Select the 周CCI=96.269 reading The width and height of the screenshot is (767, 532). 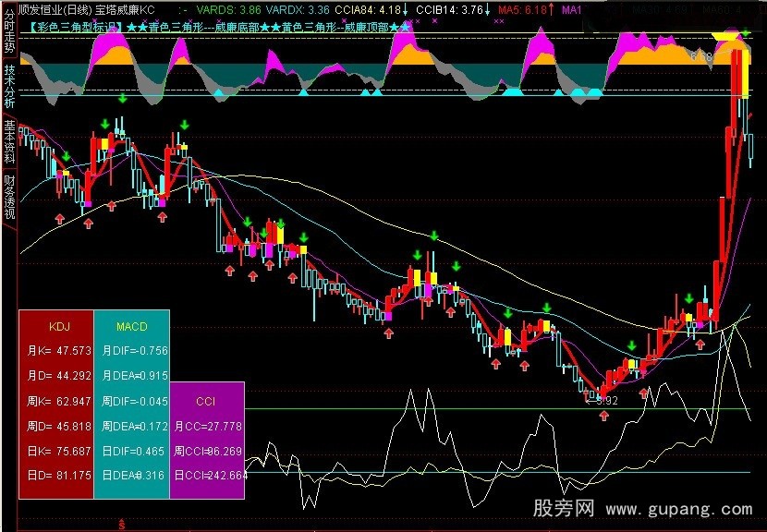point(208,451)
